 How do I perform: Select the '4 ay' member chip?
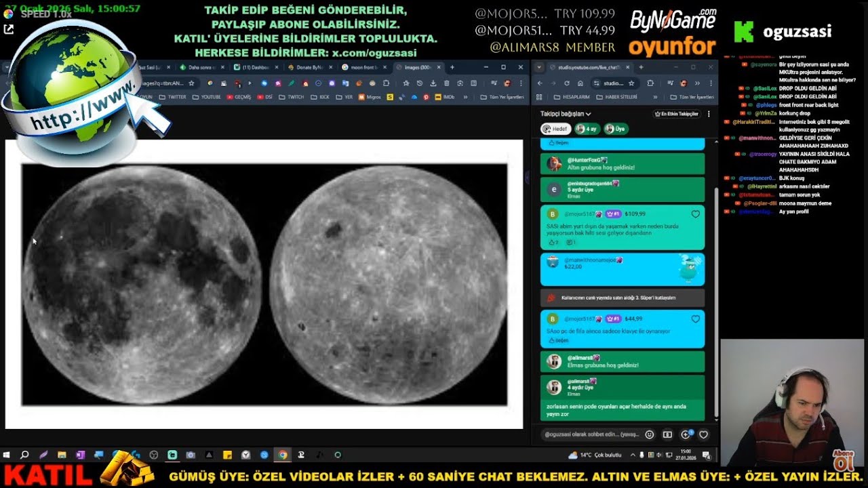[x=587, y=129]
